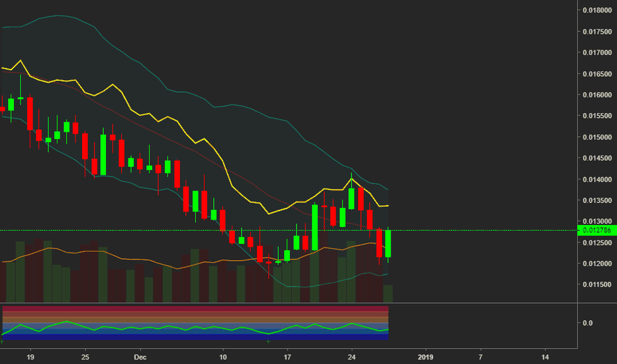Click the 0.017000 price axis label
The height and width of the screenshot is (364, 617).
coord(597,52)
